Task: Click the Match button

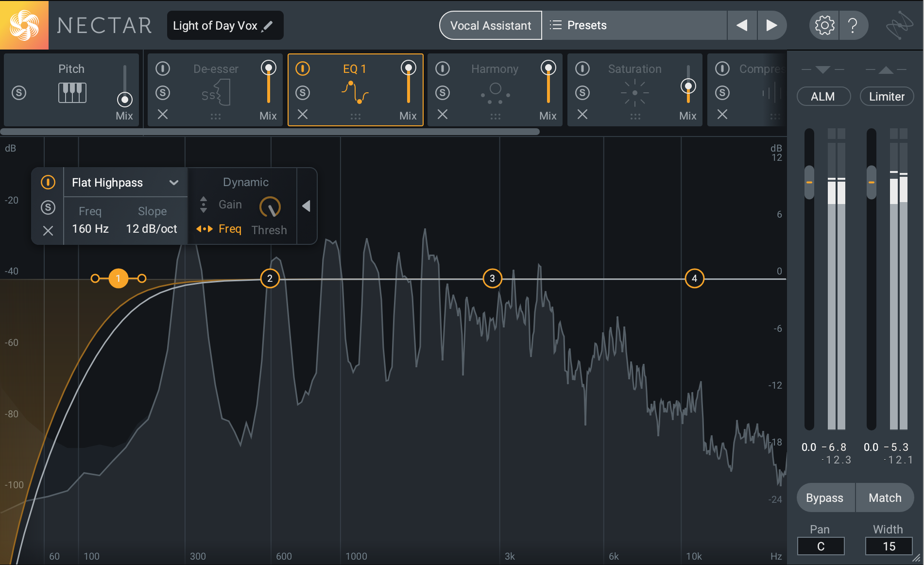Action: (x=885, y=498)
